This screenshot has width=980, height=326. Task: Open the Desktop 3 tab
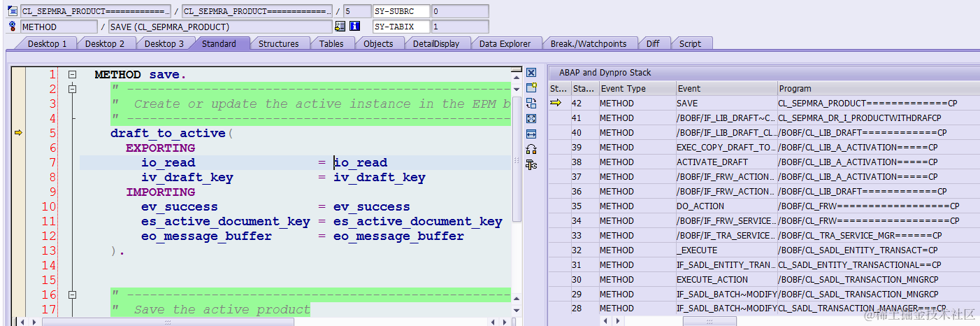click(x=164, y=43)
